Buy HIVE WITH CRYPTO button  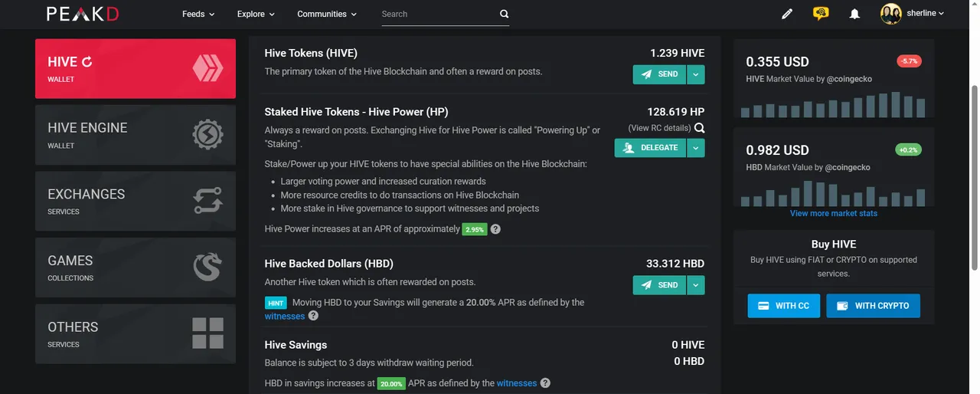[873, 306]
